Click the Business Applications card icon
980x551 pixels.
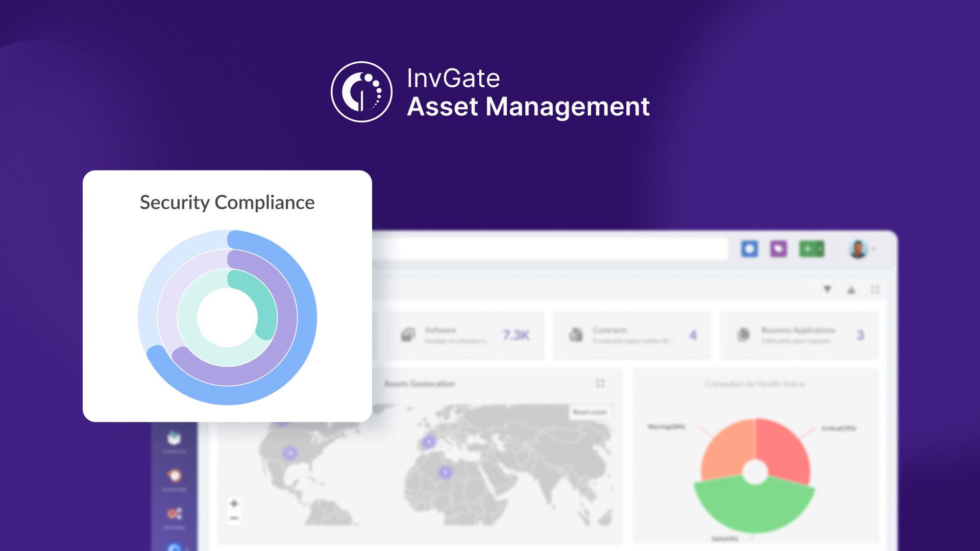coord(744,335)
